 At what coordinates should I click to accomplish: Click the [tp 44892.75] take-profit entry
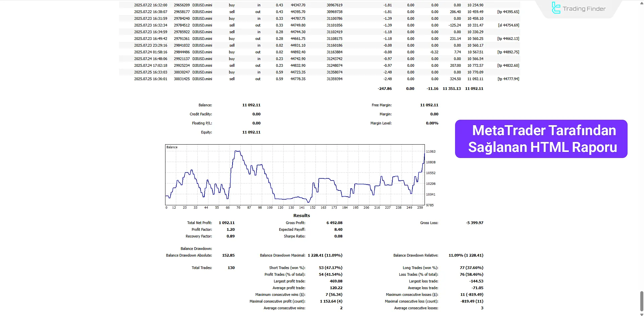[x=508, y=52]
